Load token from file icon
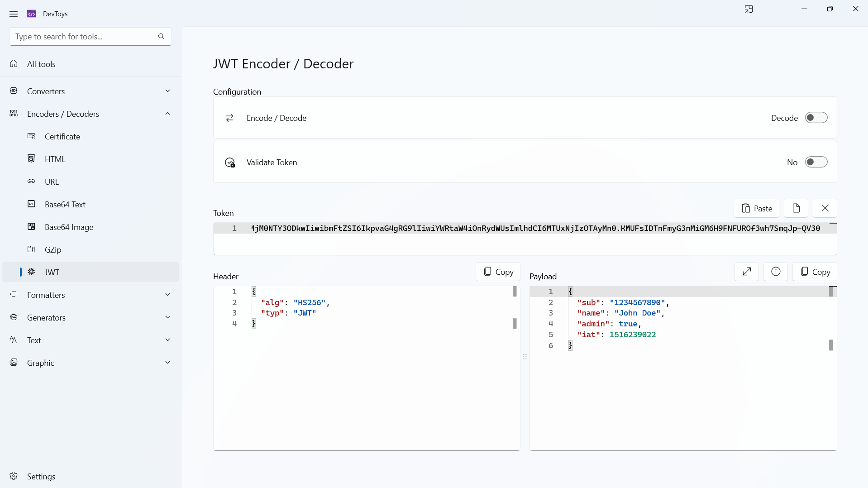Viewport: 868px width, 488px height. click(x=796, y=208)
